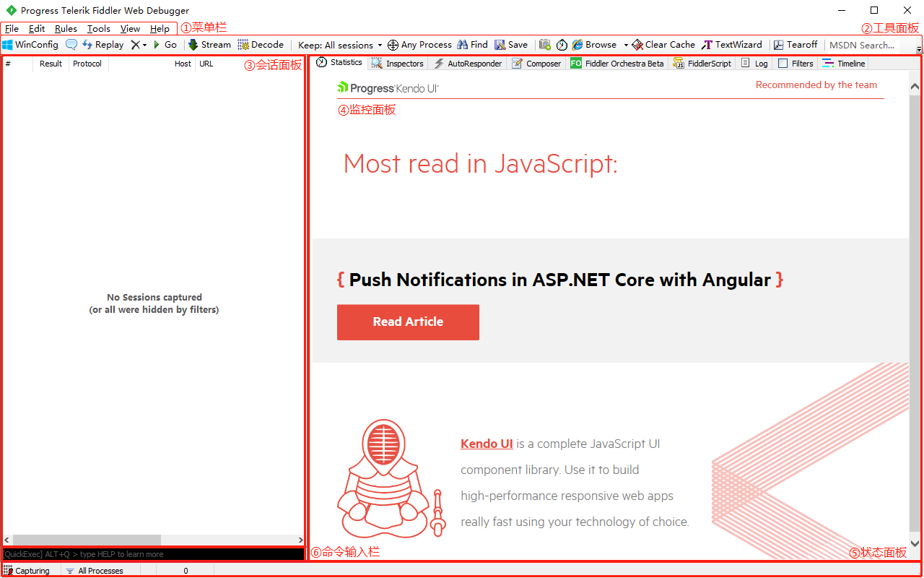
Task: Toggle Decode in the toolbar
Action: click(261, 45)
